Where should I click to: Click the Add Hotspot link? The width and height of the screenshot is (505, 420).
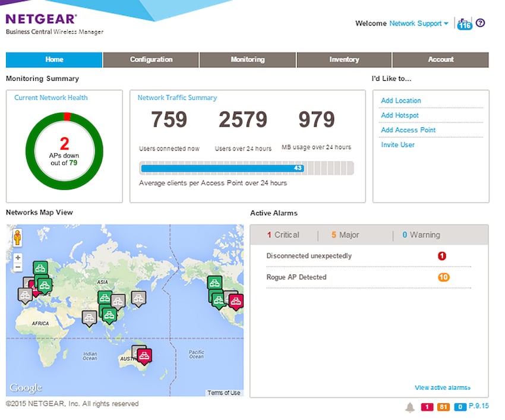(x=400, y=115)
